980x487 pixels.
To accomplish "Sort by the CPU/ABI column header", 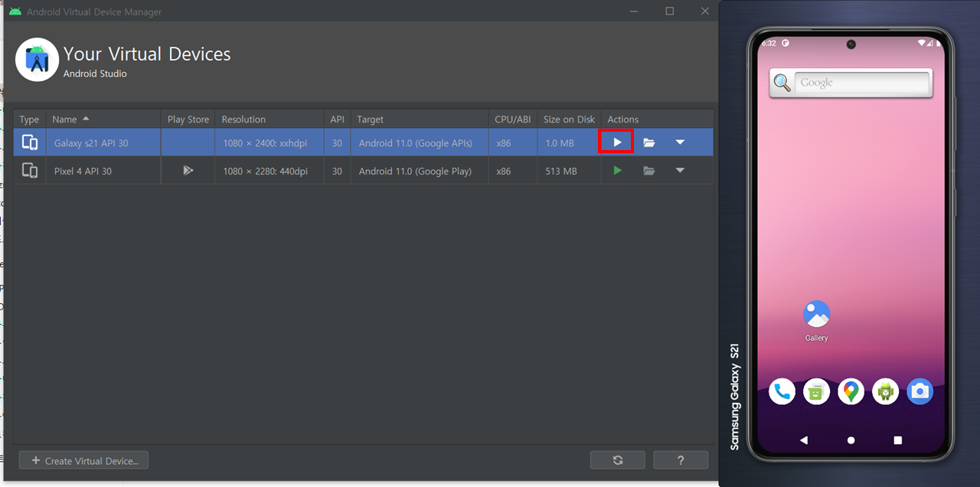I will [513, 119].
